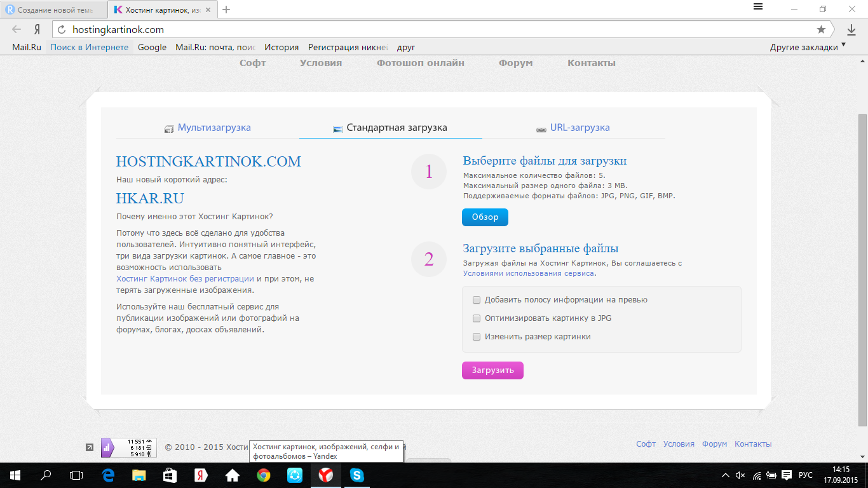Open Windows Store from taskbar
Image resolution: width=868 pixels, height=488 pixels.
[170, 475]
